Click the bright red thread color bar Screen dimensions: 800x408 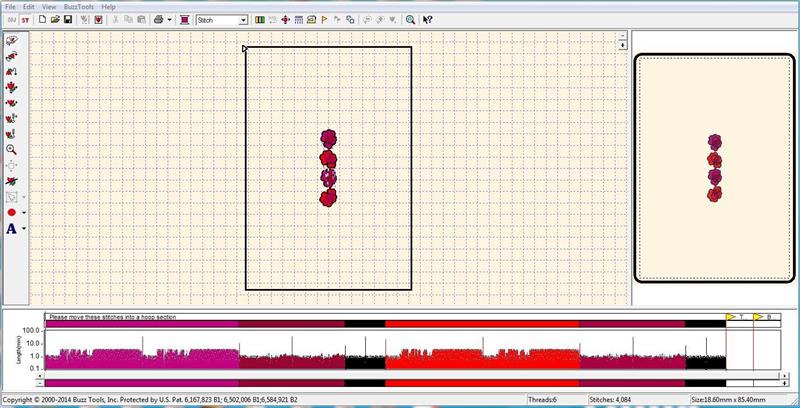482,324
